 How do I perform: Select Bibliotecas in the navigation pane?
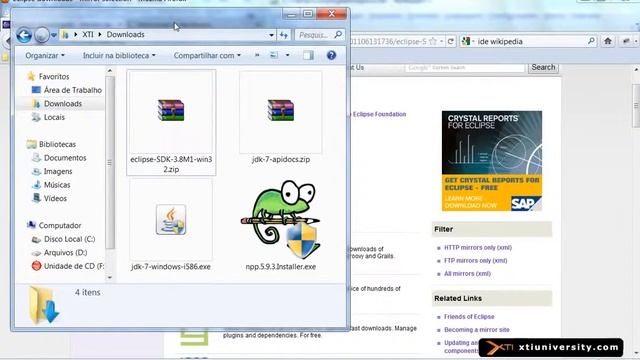(x=57, y=144)
